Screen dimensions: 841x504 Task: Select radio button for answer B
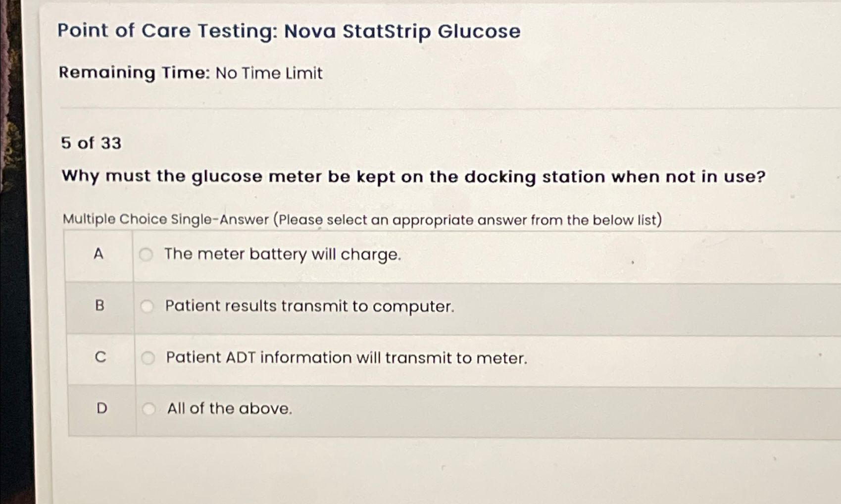(x=147, y=306)
